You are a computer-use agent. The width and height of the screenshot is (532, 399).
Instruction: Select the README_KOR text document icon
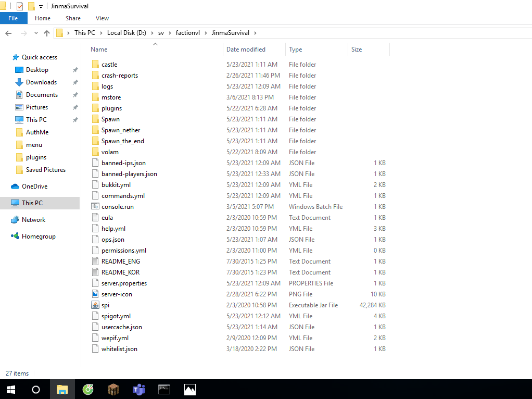95,272
